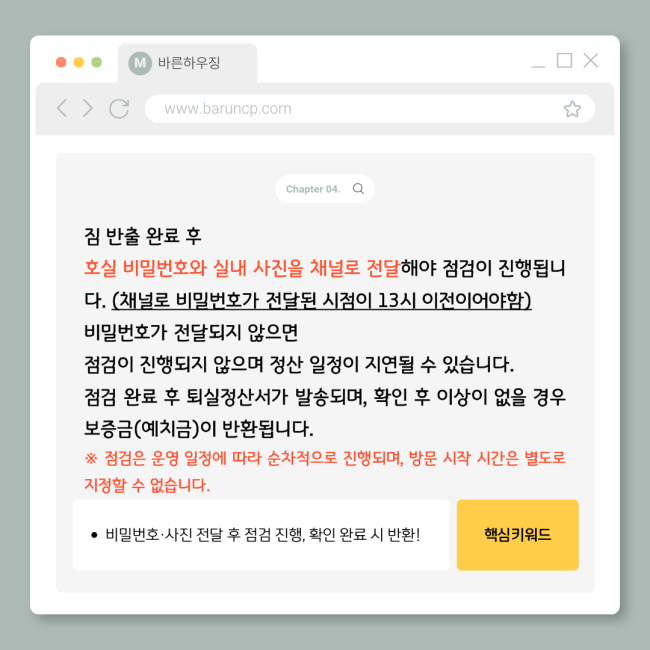Viewport: 650px width, 650px height.
Task: Reload the page with the refresh icon
Action: (119, 109)
